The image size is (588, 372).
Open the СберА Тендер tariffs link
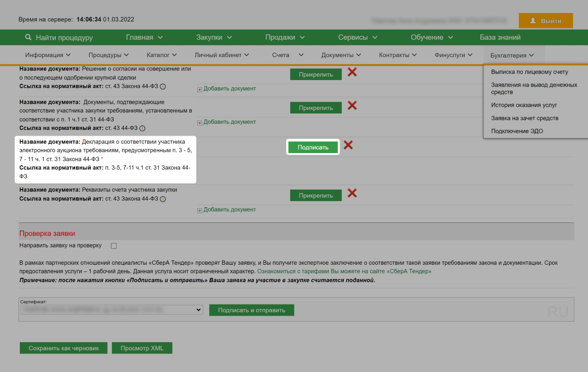pyautogui.click(x=344, y=272)
